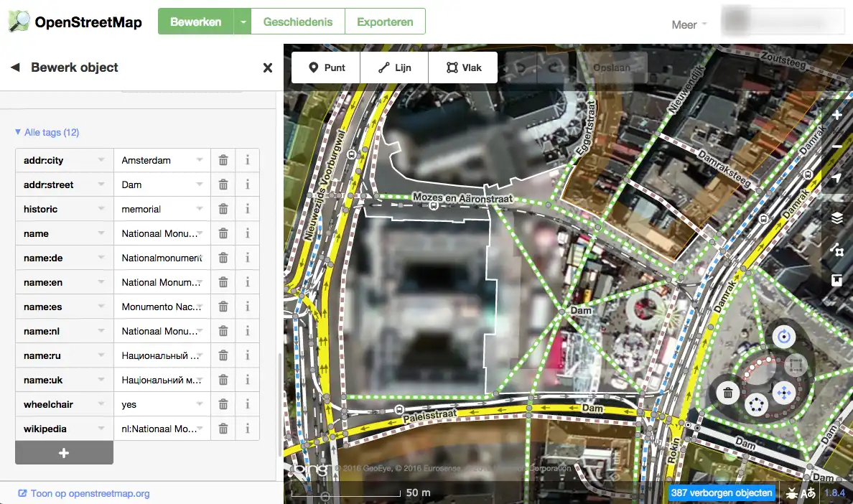Image resolution: width=853 pixels, height=504 pixels.
Task: Select the Lijn drawing button
Action: (x=394, y=67)
